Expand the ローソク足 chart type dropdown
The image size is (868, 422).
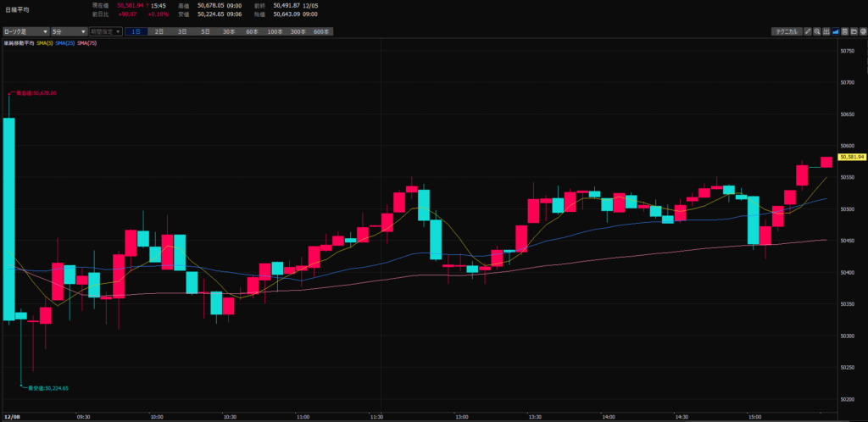25,31
